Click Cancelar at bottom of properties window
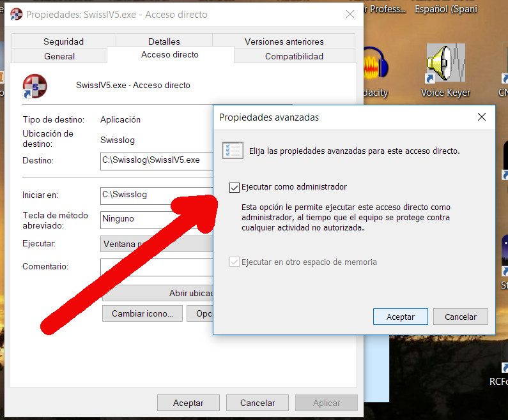Viewport: 508px width, 420px height. pyautogui.click(x=258, y=403)
